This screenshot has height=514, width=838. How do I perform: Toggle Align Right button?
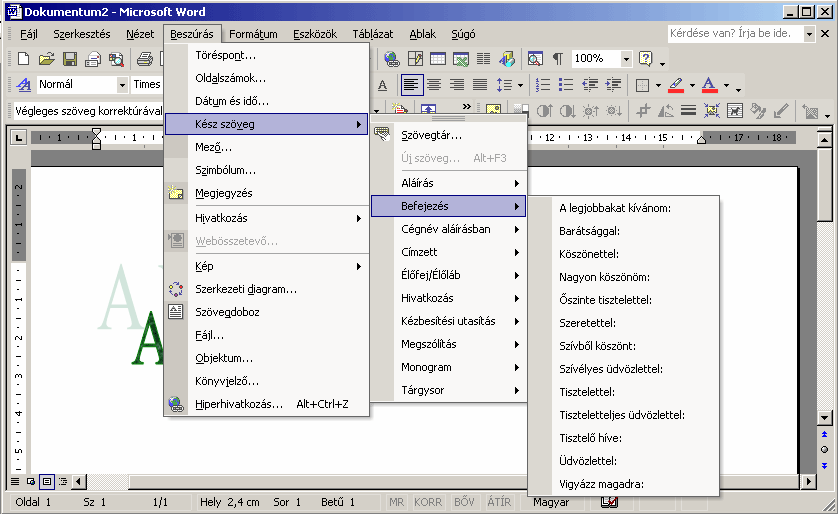click(457, 84)
